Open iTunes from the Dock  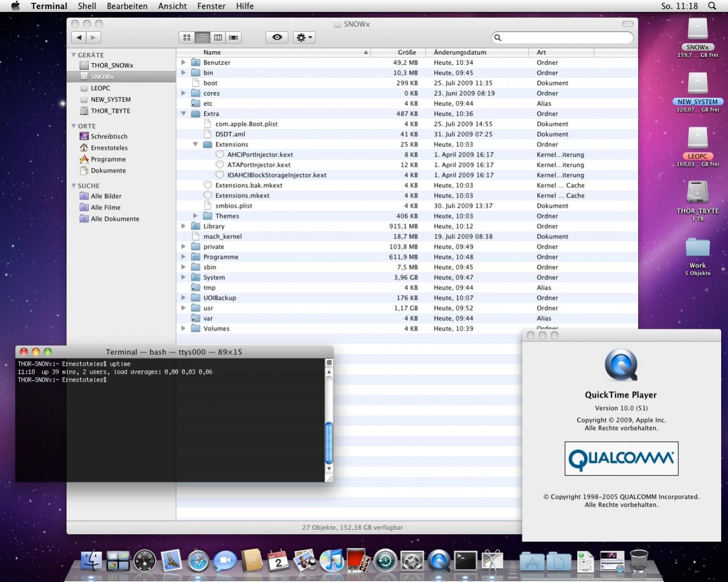point(331,561)
